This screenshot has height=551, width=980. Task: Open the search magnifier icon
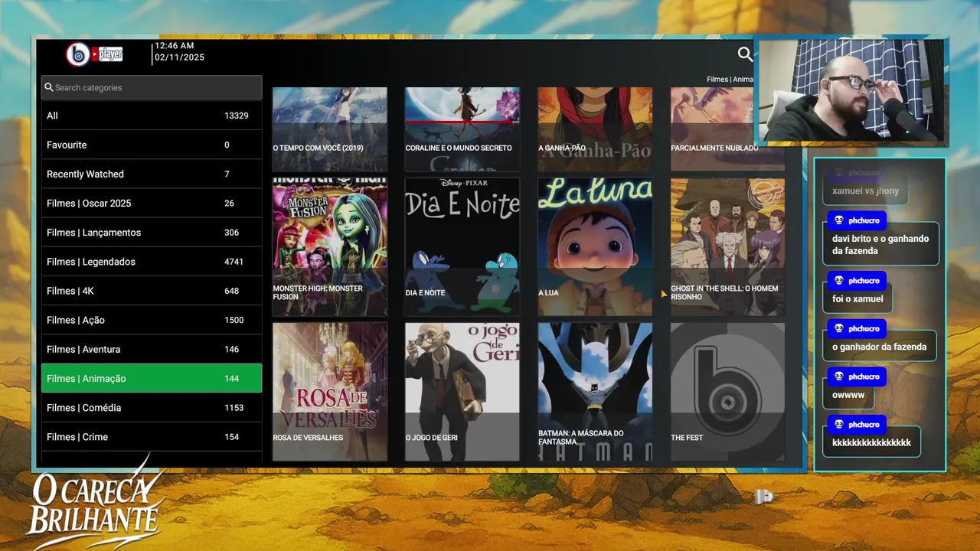(x=745, y=54)
